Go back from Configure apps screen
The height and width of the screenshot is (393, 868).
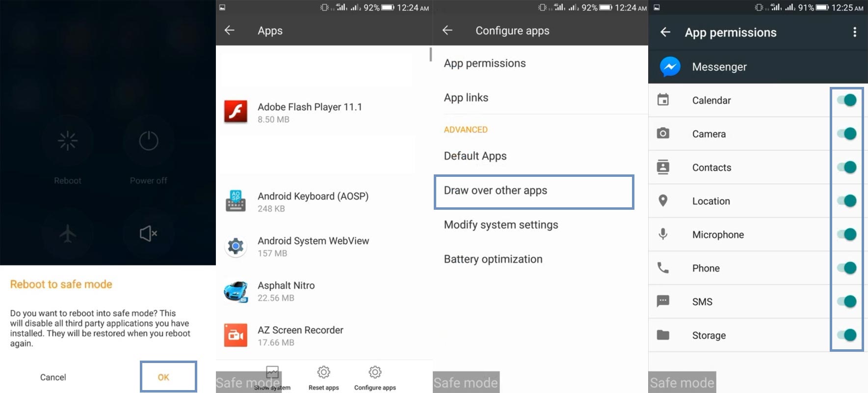[x=447, y=30]
